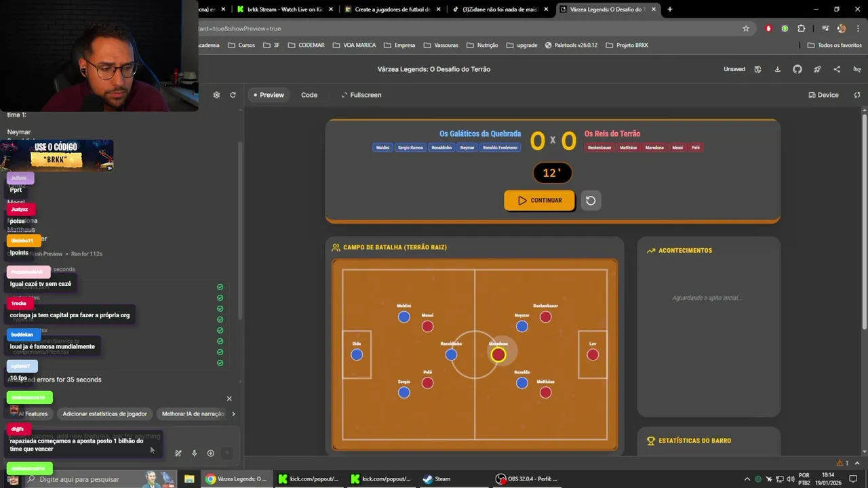Click the Ronaldo Fenômeno player tag
Image resolution: width=868 pixels, height=488 pixels.
point(500,148)
